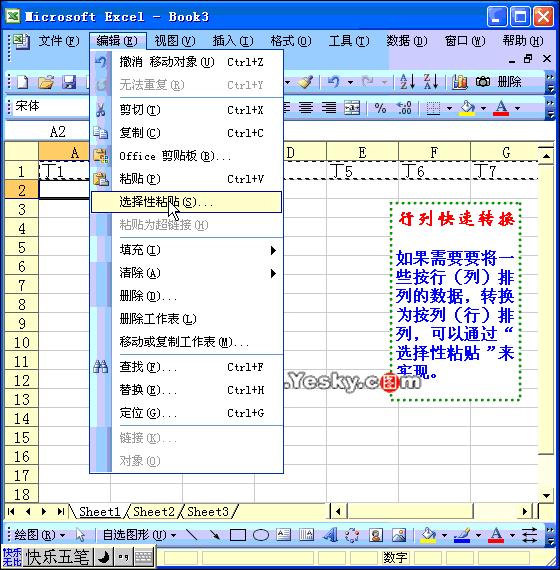
Task: Choose Go To (定位) from Edit menu
Action: (x=187, y=413)
